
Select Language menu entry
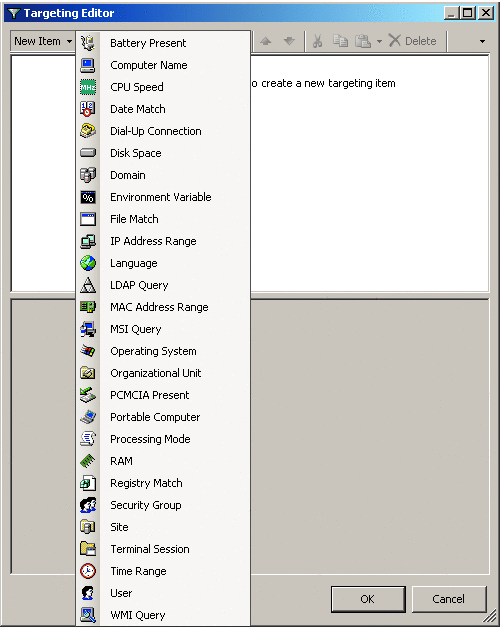pyautogui.click(x=163, y=263)
